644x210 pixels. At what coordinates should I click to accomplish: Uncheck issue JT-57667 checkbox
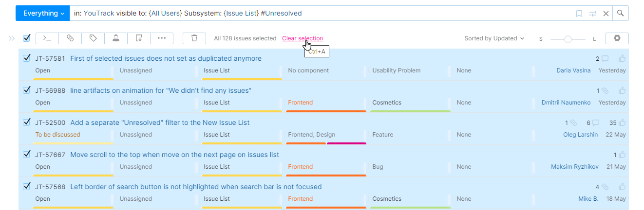tap(27, 155)
